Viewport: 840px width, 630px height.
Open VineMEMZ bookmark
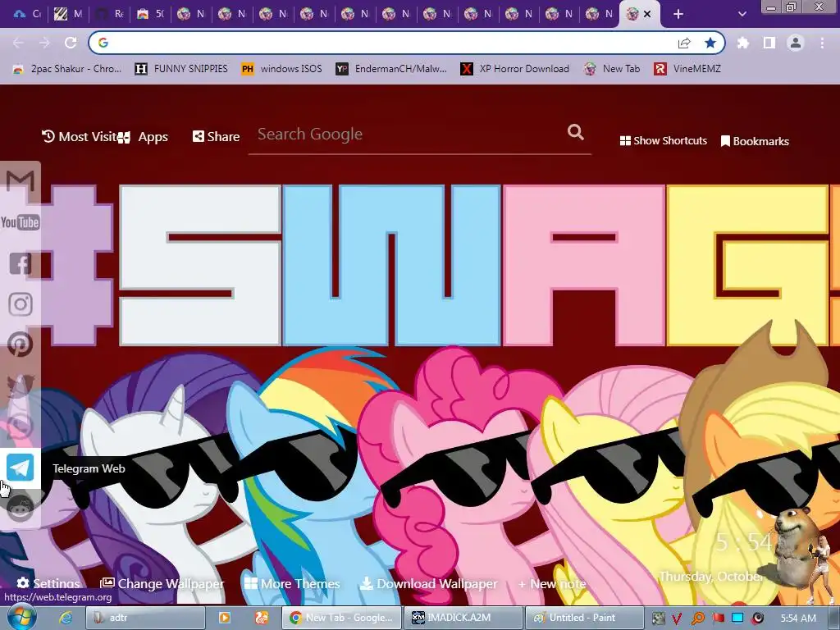pyautogui.click(x=687, y=69)
